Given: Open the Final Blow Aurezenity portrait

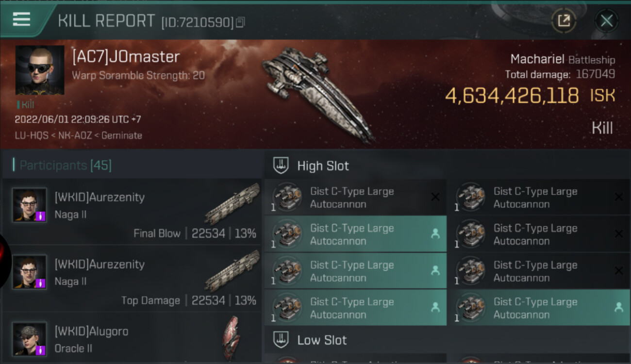Looking at the screenshot, I should click(30, 205).
